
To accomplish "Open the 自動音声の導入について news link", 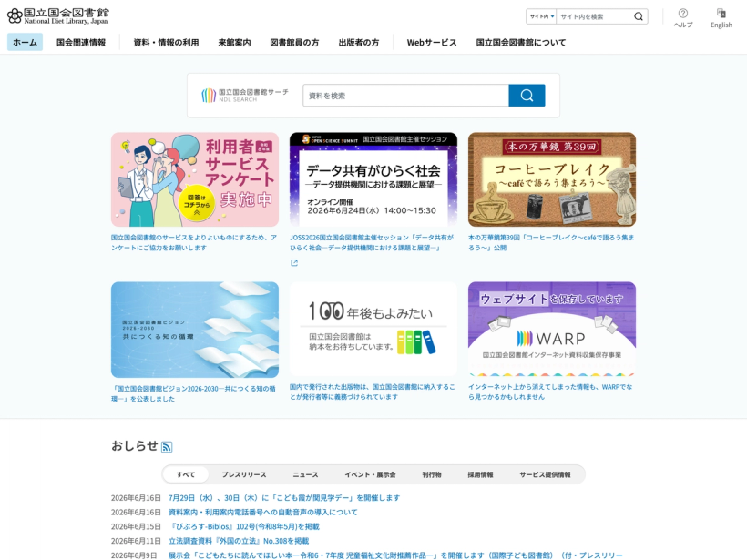I will pos(263,512).
